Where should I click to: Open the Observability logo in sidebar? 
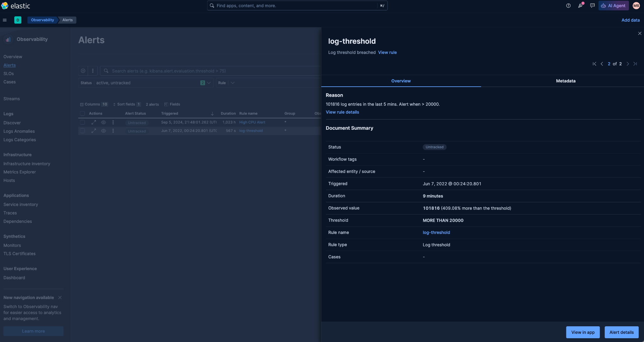coord(8,39)
